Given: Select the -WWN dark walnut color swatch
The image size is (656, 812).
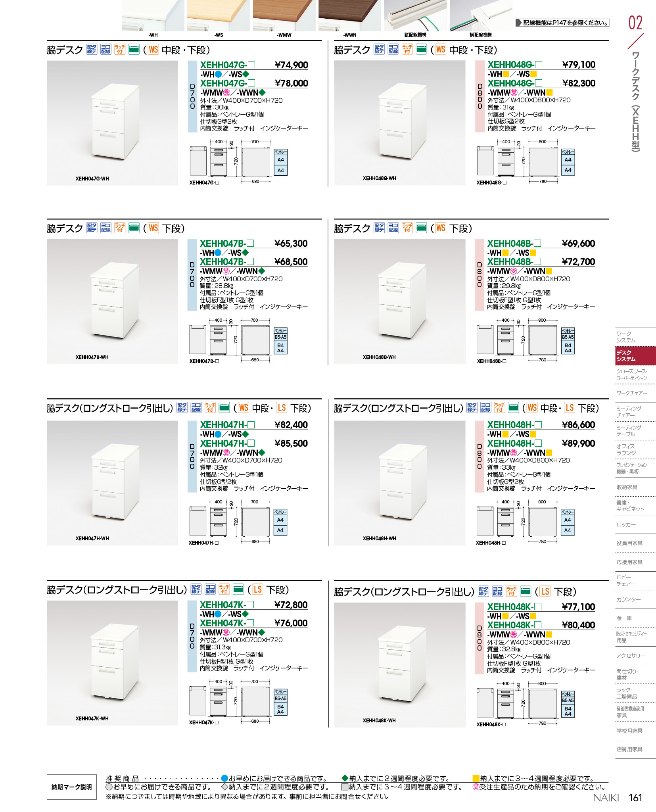Looking at the screenshot, I should tap(349, 16).
